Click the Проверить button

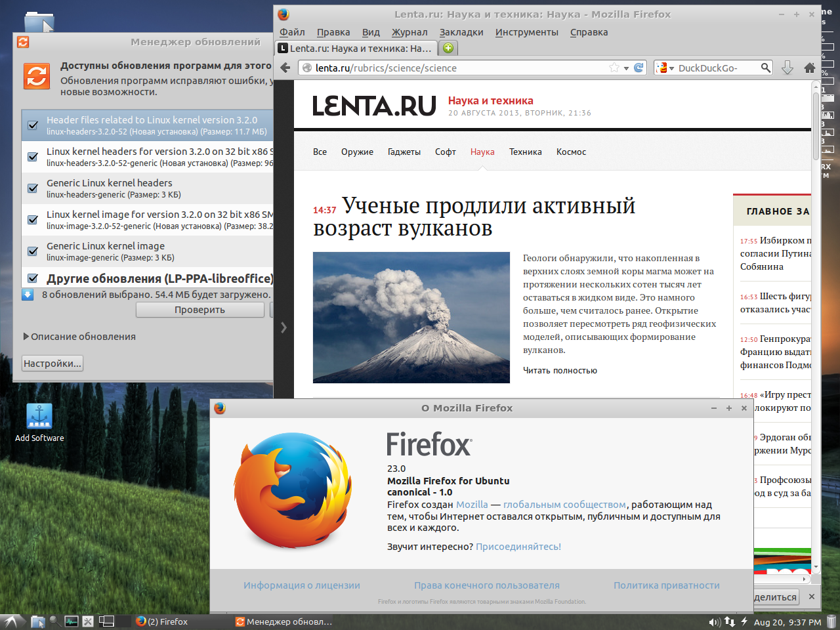point(200,310)
